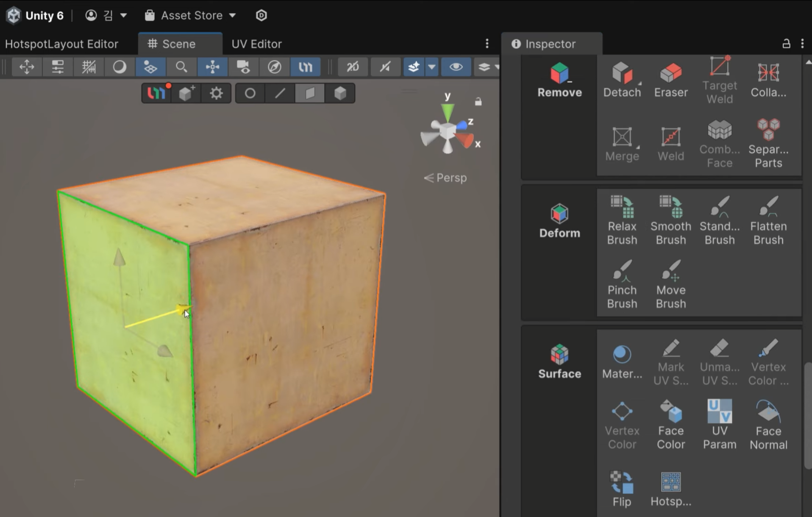The image size is (812, 517).
Task: Open the sliders settings overlay button
Action: pyautogui.click(x=58, y=67)
